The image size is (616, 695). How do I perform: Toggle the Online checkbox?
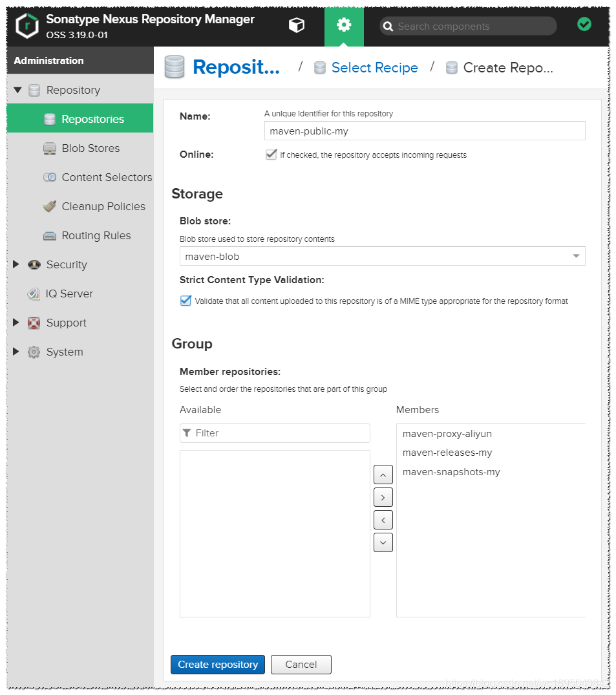coord(271,155)
